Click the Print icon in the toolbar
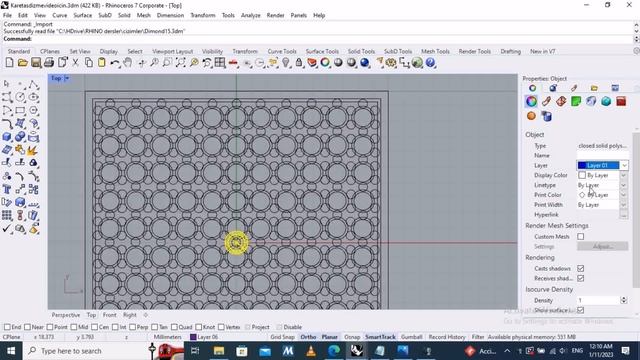 pos(49,63)
